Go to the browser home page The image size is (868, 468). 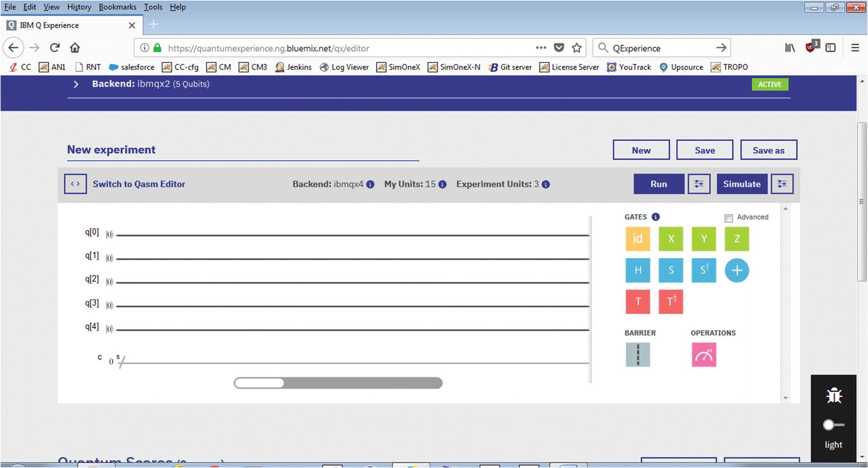[75, 48]
